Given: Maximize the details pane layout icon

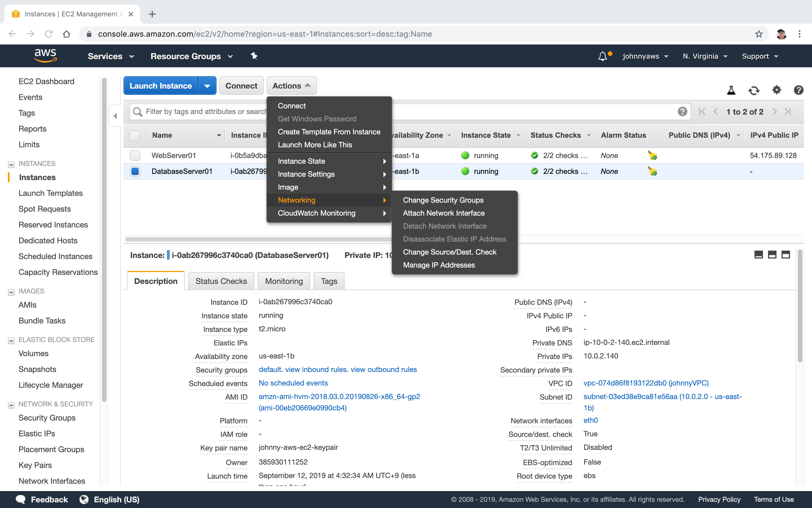Looking at the screenshot, I should click(x=786, y=255).
